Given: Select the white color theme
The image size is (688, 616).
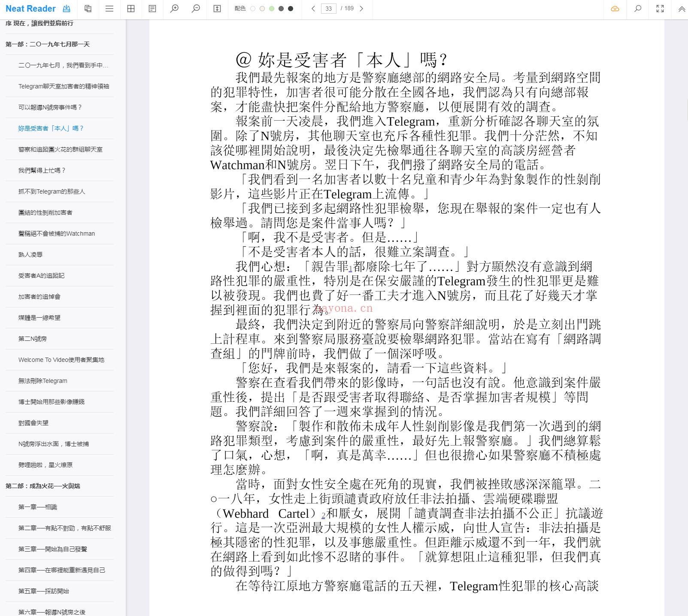Looking at the screenshot, I should tap(253, 9).
